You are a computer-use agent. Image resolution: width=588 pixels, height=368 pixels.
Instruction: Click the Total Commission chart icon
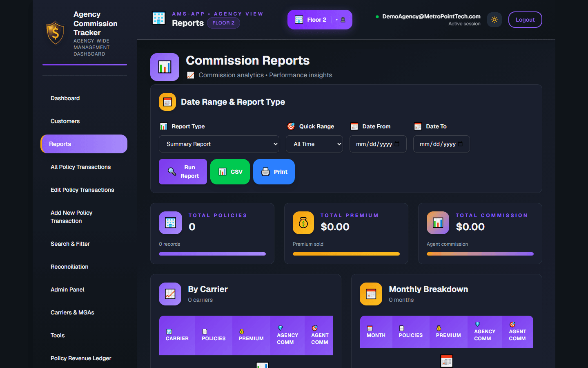point(437,223)
